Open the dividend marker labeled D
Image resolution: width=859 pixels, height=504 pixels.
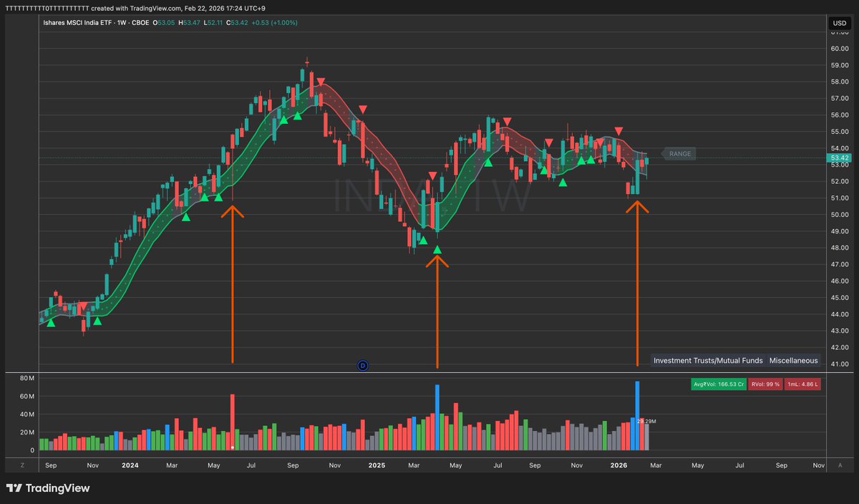(362, 366)
